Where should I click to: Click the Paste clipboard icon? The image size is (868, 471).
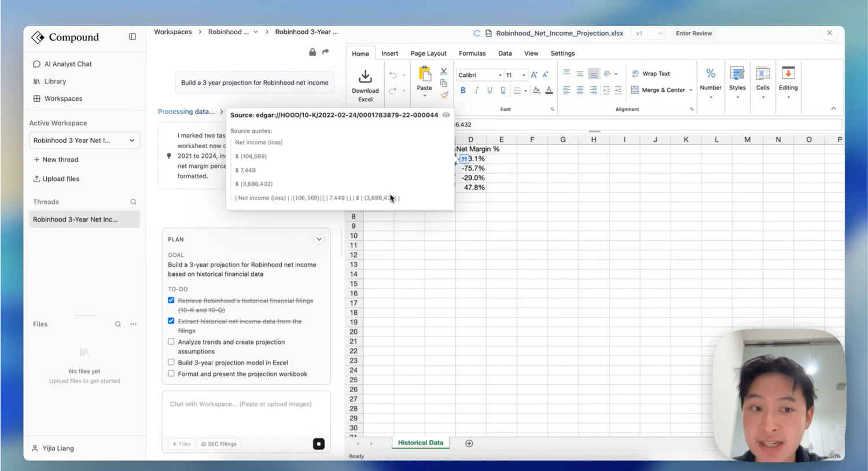(425, 75)
